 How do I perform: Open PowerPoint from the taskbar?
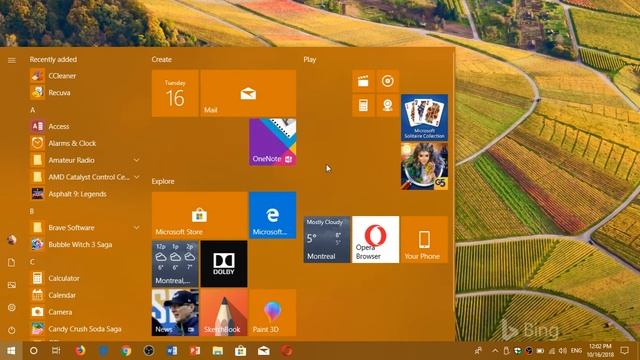pos(195,351)
